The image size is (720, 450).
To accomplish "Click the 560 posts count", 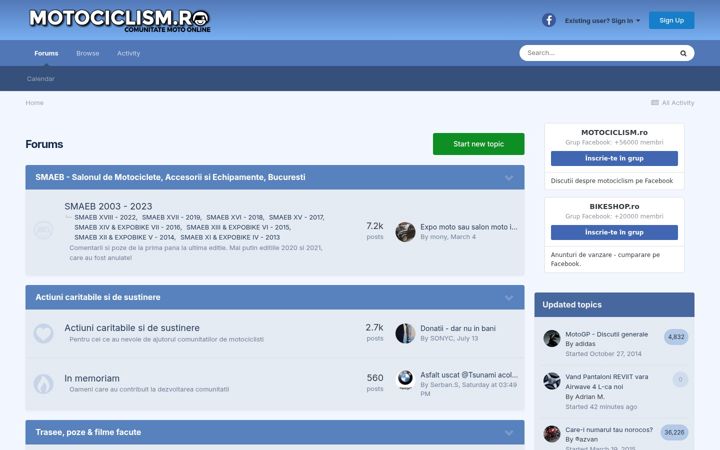I will point(375,377).
